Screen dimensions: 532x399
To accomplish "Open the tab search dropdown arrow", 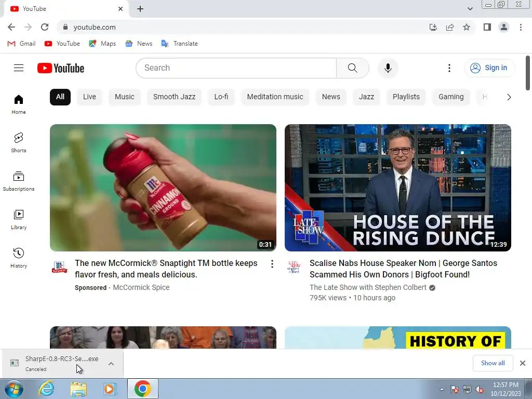I will pos(470,9).
